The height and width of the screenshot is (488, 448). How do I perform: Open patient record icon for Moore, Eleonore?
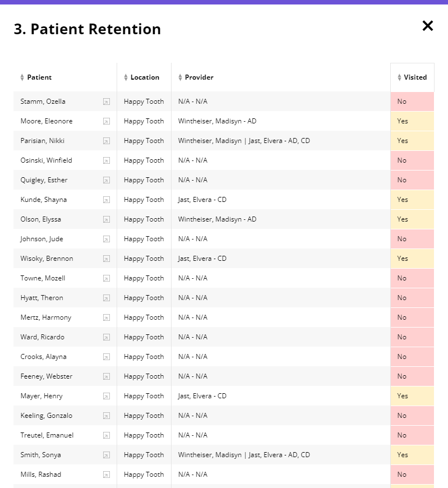[107, 121]
